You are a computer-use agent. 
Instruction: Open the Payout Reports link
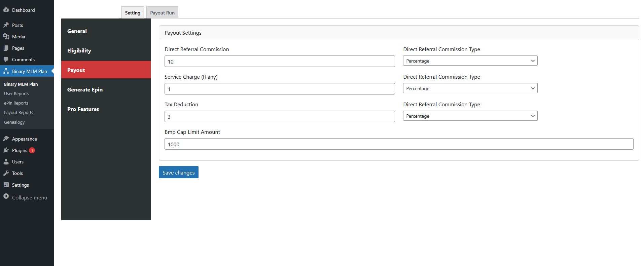coord(19,113)
